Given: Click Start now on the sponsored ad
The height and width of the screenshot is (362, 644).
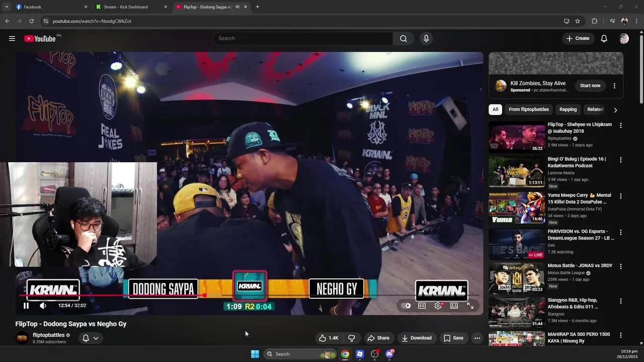Looking at the screenshot, I should point(590,85).
